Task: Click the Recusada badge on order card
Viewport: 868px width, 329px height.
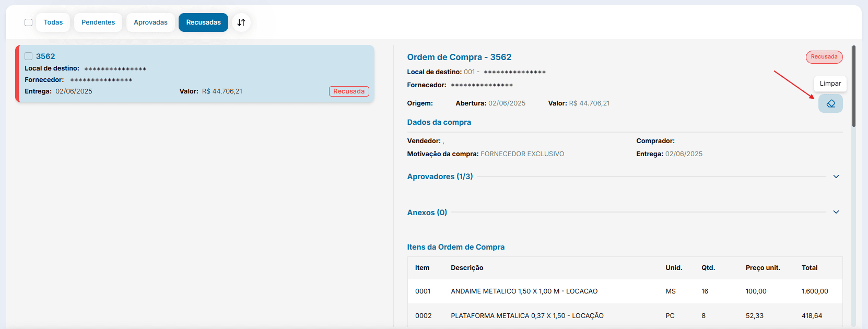Action: coord(349,91)
